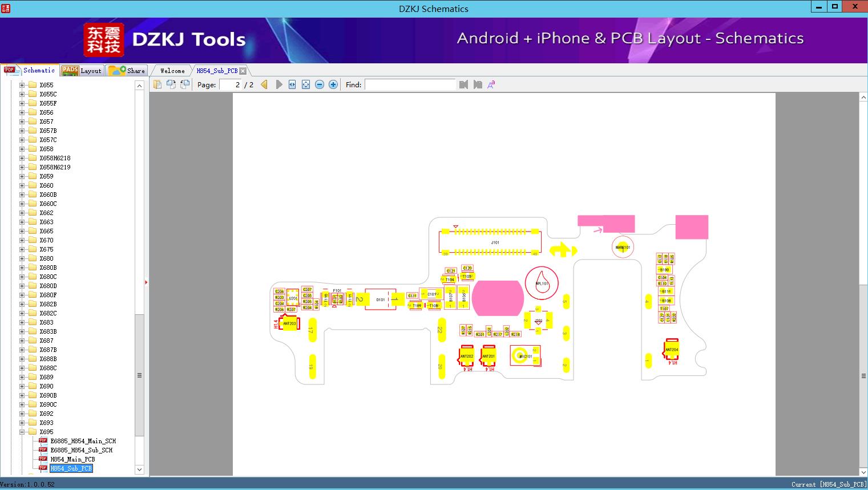
Task: Open the Share tab
Action: pos(128,71)
